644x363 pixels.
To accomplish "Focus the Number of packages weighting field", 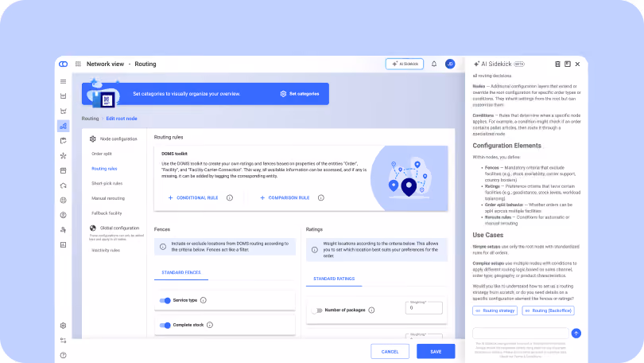I will [x=424, y=308].
